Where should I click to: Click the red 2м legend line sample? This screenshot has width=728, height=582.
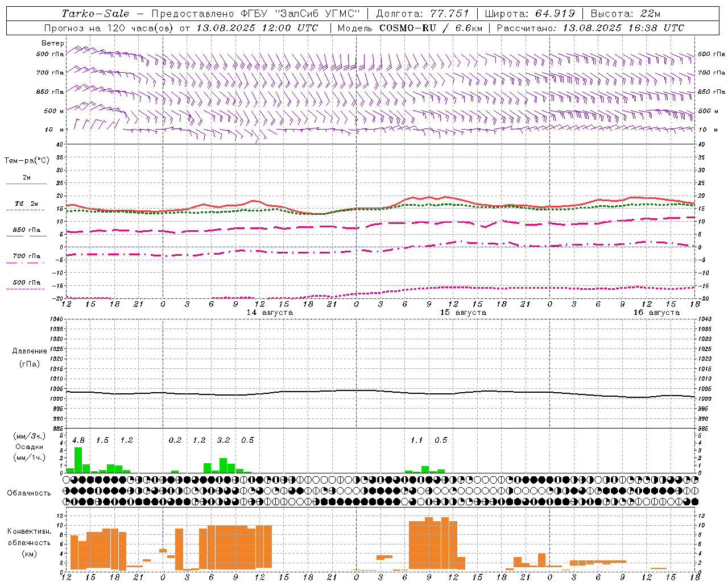pyautogui.click(x=26, y=184)
